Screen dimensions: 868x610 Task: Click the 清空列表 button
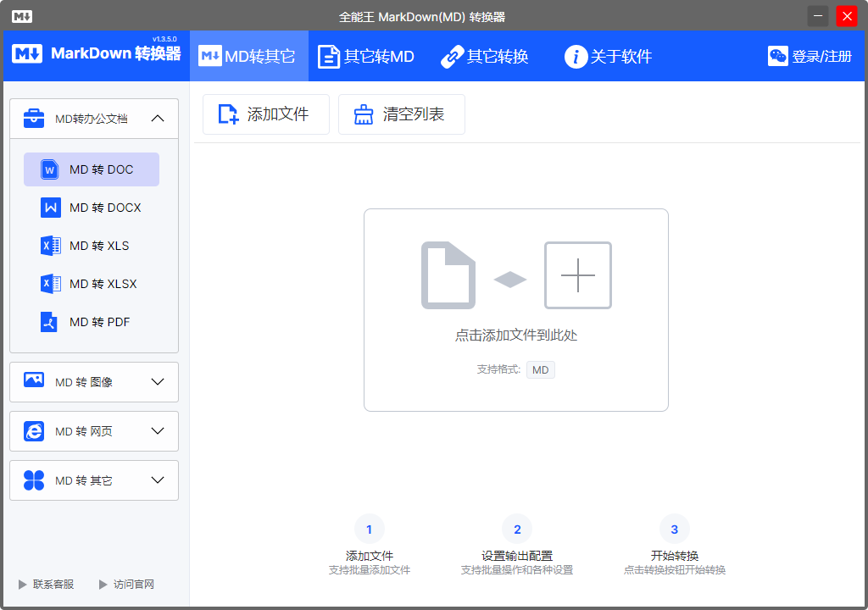401,114
